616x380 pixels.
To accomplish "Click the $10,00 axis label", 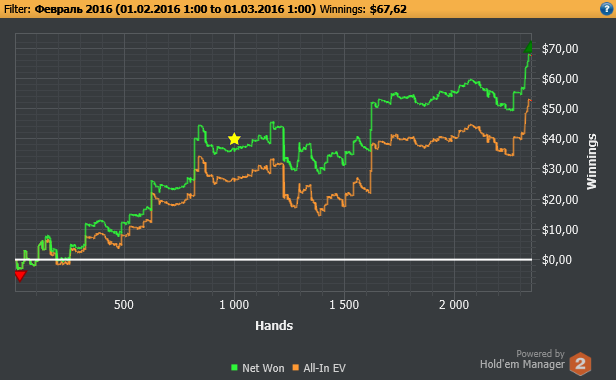I will [560, 229].
